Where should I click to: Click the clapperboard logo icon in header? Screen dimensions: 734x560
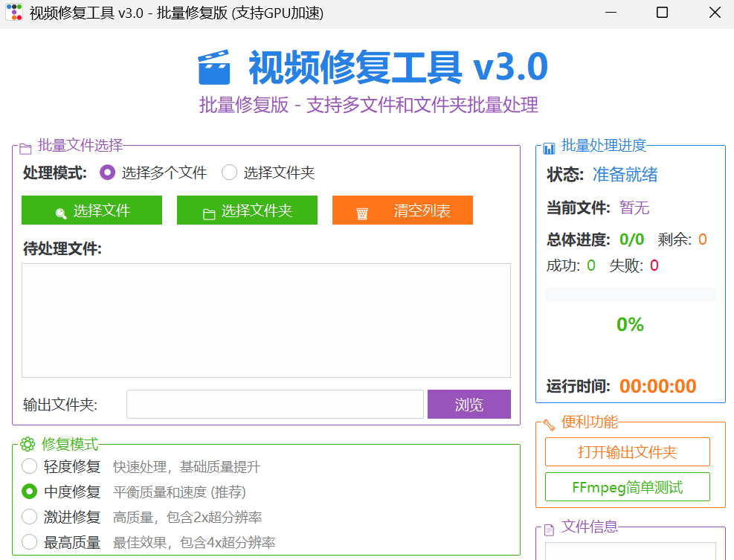click(x=214, y=68)
